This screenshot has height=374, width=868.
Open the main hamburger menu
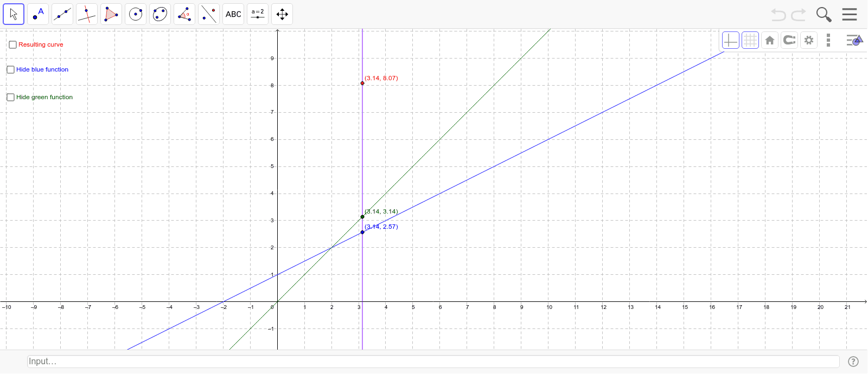click(x=850, y=14)
